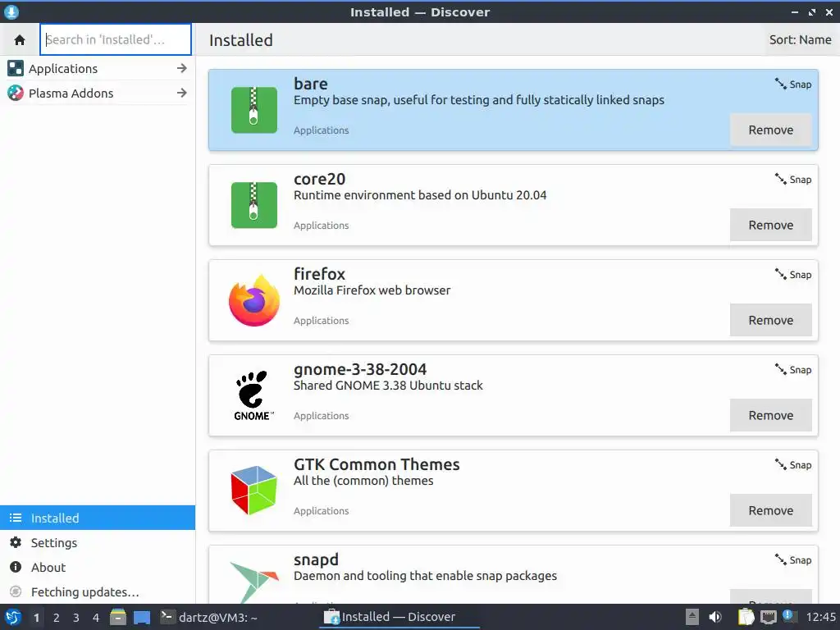The width and height of the screenshot is (840, 630).
Task: Click the GTK Common Themes cube icon
Action: tap(254, 491)
